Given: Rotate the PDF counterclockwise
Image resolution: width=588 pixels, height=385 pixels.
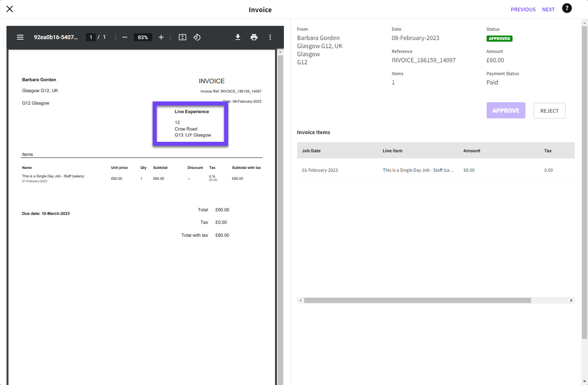Looking at the screenshot, I should pos(197,37).
